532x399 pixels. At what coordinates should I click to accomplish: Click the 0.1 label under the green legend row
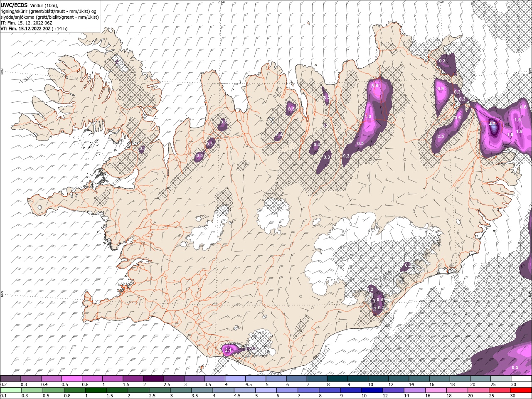tap(3, 397)
